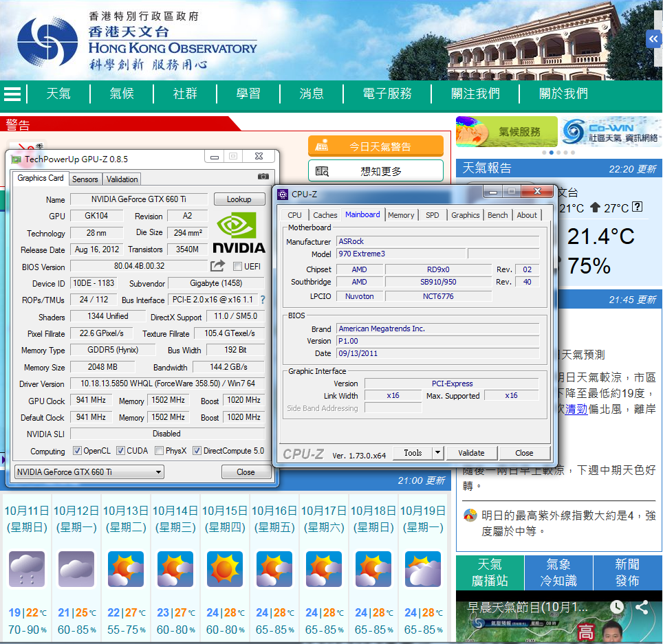Open the 關於我們 menu in the navigation bar
The image size is (663, 644).
coord(564,93)
